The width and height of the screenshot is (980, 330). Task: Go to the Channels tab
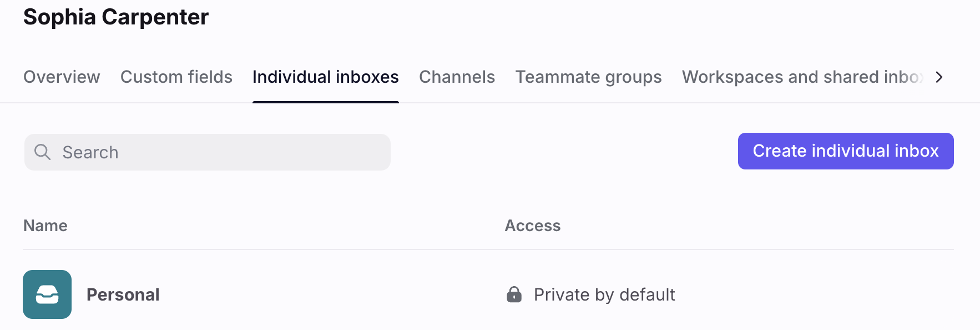[457, 77]
